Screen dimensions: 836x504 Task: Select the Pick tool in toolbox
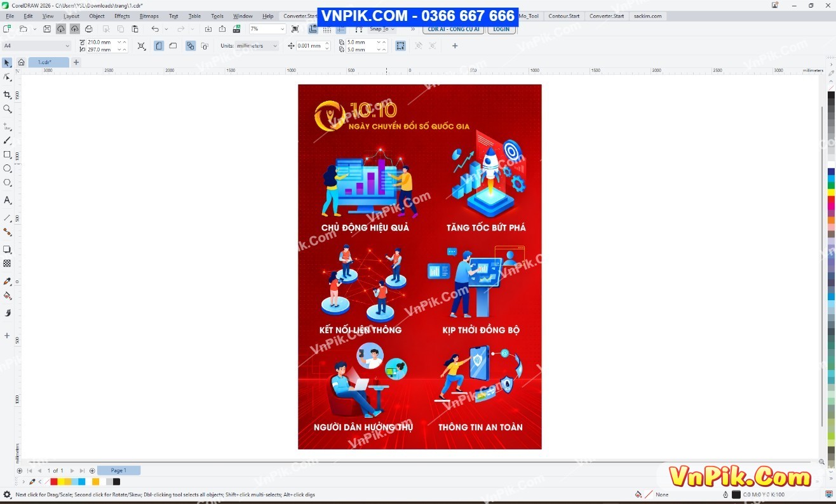click(7, 63)
